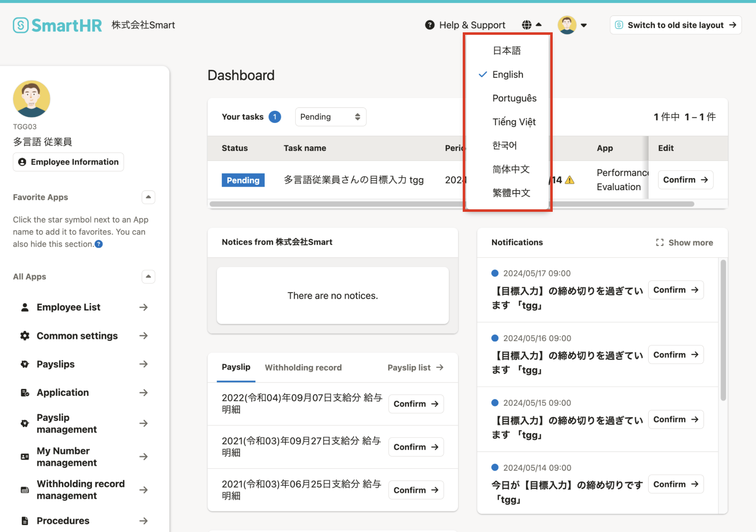The height and width of the screenshot is (532, 756).
Task: Click the Notifications panel vertical scrollbar
Action: [x=723, y=330]
